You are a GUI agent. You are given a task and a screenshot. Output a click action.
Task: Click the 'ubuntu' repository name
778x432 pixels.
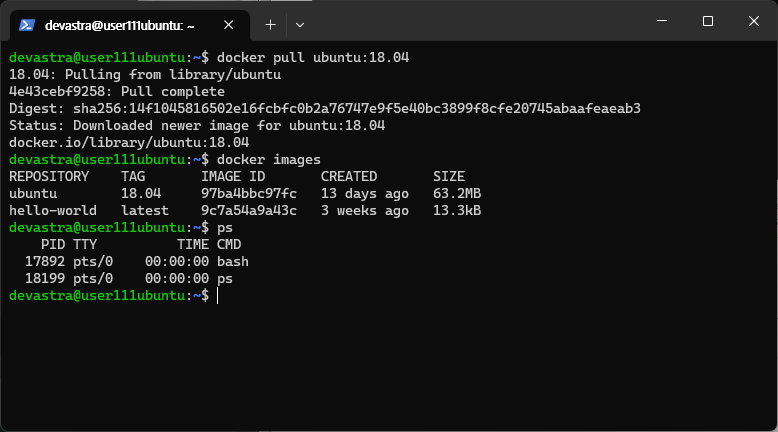[x=33, y=193]
